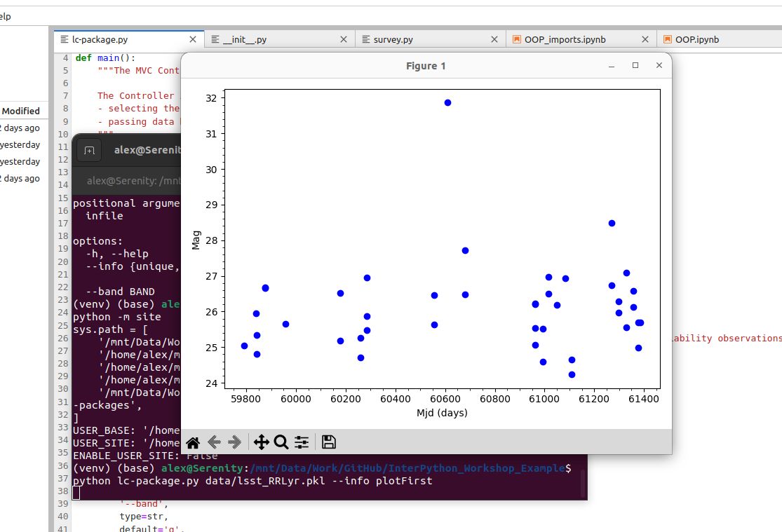This screenshot has width=782, height=532.
Task: Click 'type=str,' line in editor
Action: coord(144,517)
